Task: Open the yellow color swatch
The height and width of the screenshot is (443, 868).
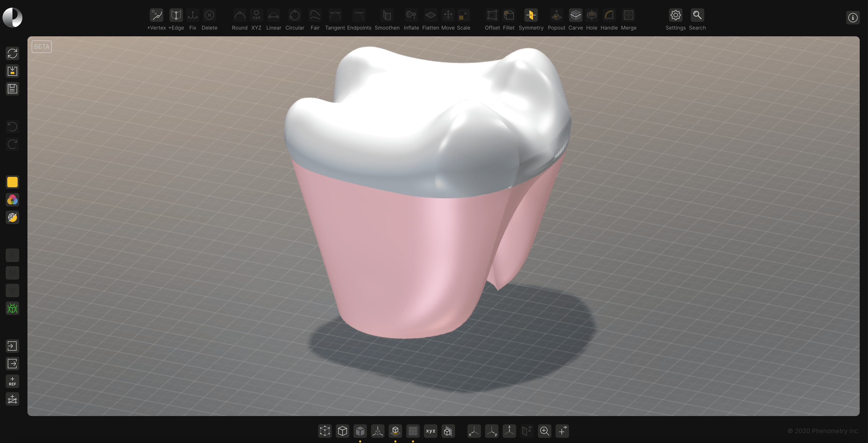Action: click(x=12, y=182)
